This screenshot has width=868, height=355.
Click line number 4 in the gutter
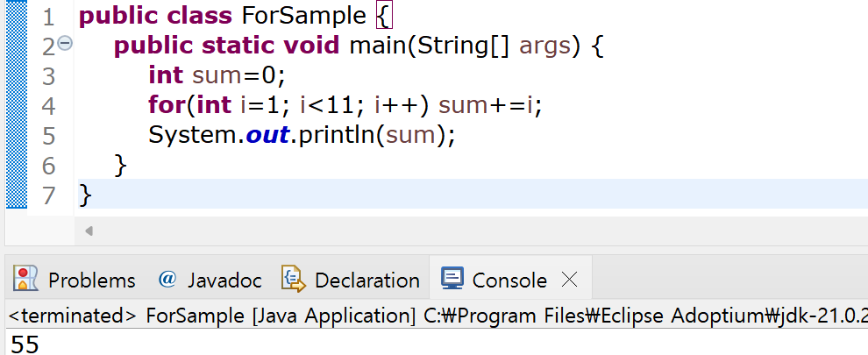tap(49, 106)
